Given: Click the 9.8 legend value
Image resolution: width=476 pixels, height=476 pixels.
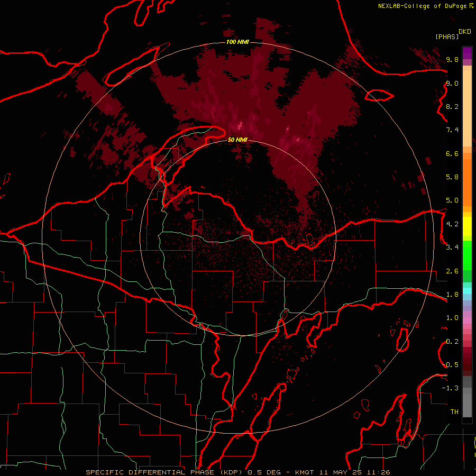Looking at the screenshot, I should [452, 60].
